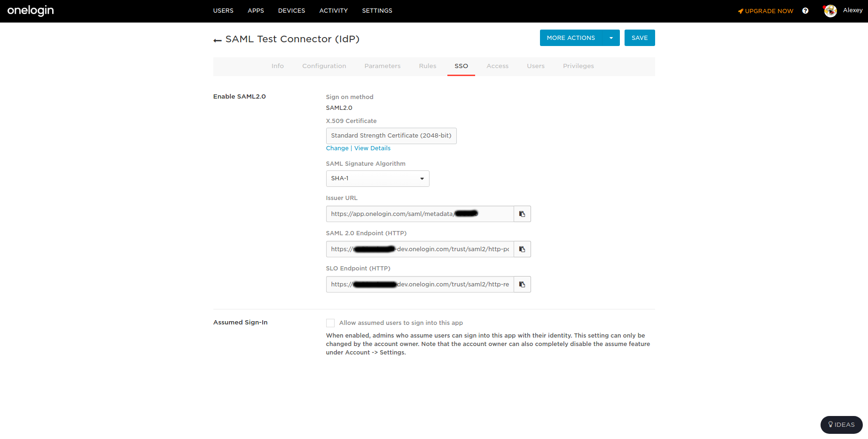The width and height of the screenshot is (868, 439).
Task: Click the X.509 Standard Strength Certificate field
Action: [x=391, y=136]
